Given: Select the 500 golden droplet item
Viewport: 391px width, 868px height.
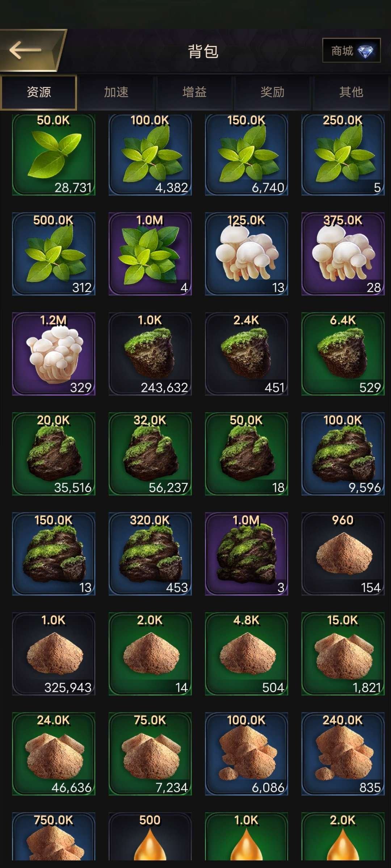Looking at the screenshot, I should (150, 836).
